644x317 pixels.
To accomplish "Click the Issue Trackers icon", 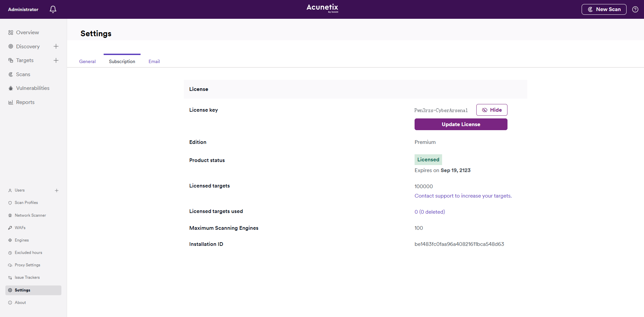I will coord(10,278).
